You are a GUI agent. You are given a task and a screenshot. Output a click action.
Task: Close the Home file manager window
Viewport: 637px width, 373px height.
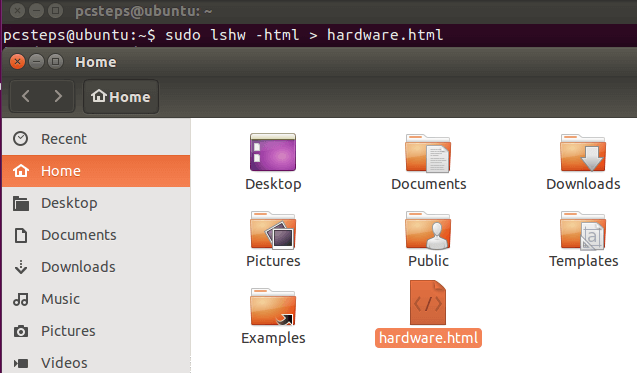pyautogui.click(x=17, y=62)
